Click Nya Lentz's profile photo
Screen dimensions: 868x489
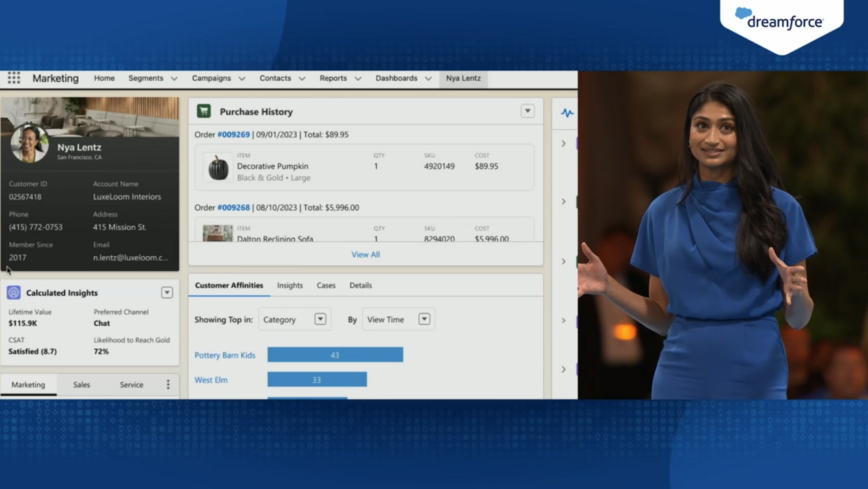point(30,143)
